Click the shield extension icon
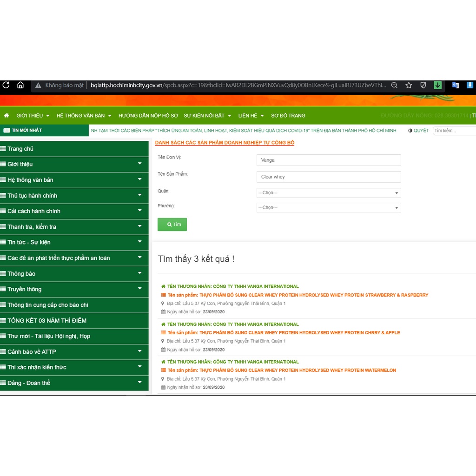 [x=423, y=85]
